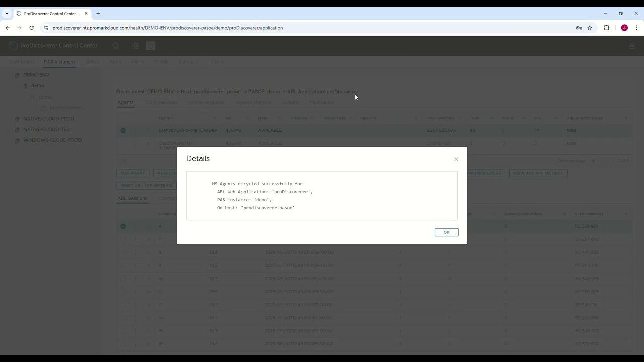Toggle selection of agent pid 438849 row
Screen dimensions: 644x362
pos(123,130)
